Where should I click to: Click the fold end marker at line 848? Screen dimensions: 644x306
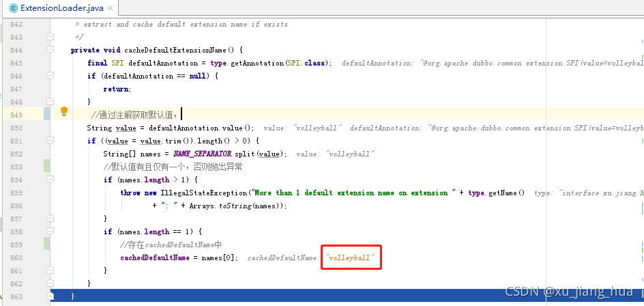(x=50, y=102)
